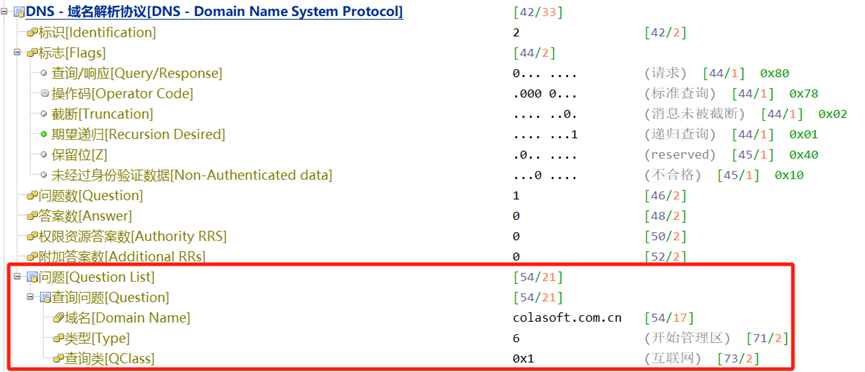Collapse the DNS protocol root node
865x372 pixels.
(x=4, y=12)
